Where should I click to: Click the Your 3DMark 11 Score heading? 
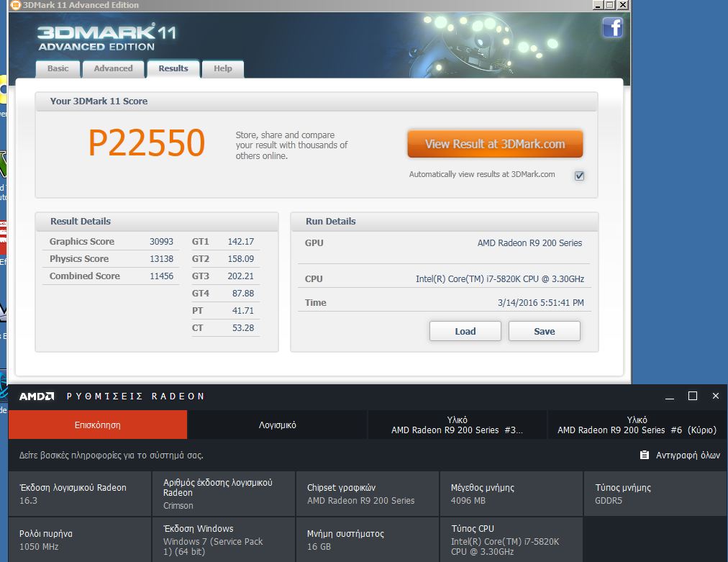click(x=99, y=101)
